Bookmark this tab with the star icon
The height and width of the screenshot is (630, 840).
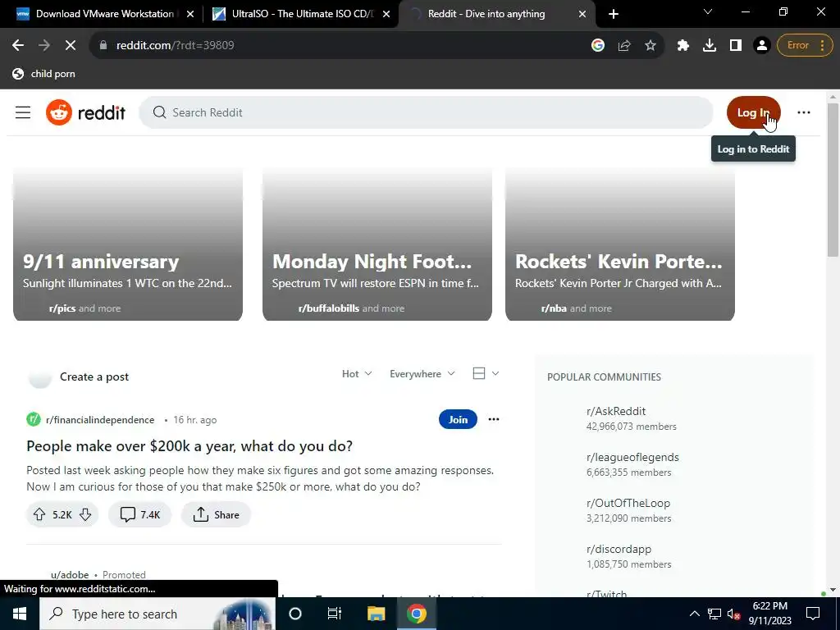[651, 46]
